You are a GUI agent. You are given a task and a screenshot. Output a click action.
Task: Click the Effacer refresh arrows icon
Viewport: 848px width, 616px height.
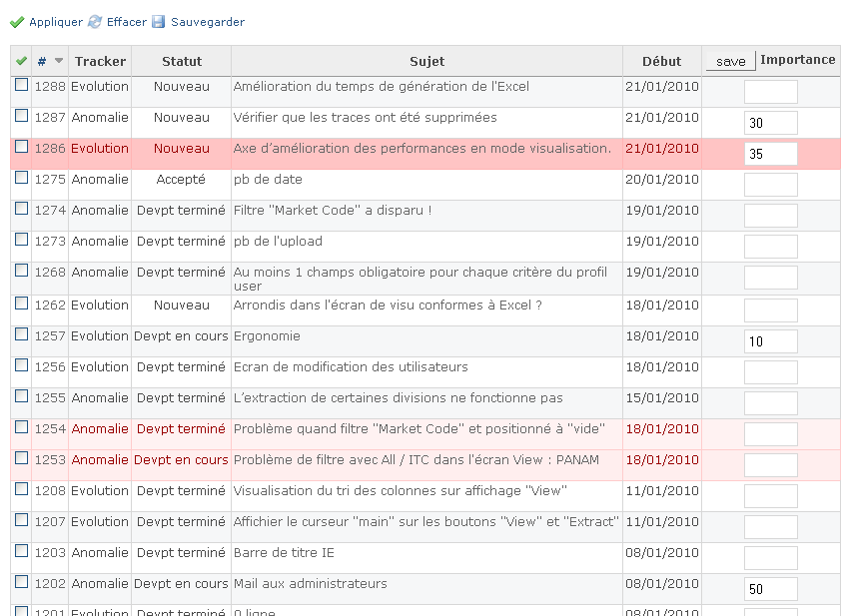[x=95, y=22]
